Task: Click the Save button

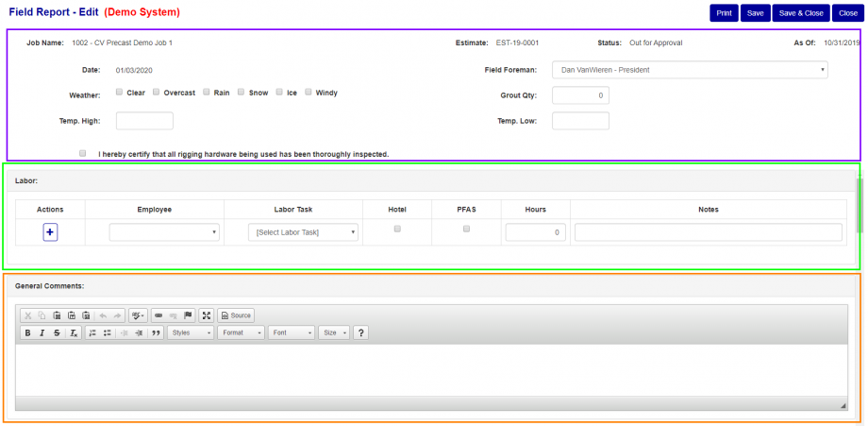Action: (755, 13)
